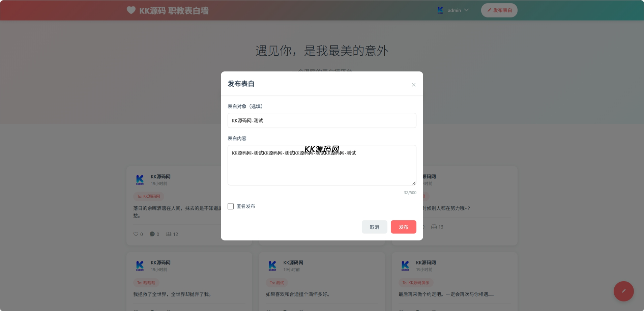Click avatar on the 最后再来做个约定吧 post
Image resolution: width=644 pixels, height=311 pixels.
[405, 266]
